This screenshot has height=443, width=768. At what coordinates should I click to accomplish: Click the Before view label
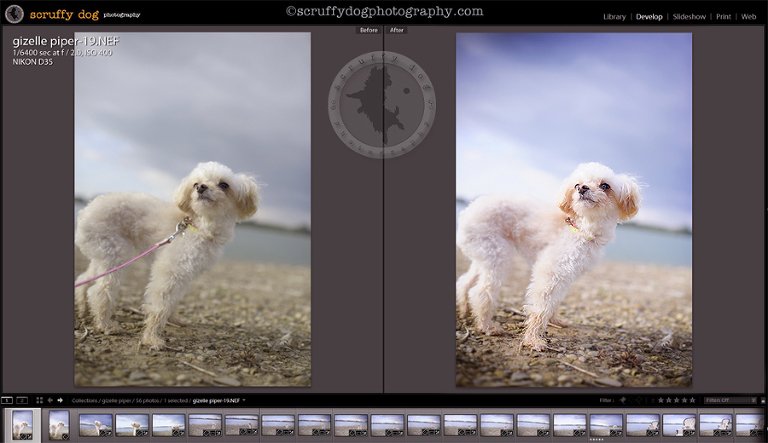click(x=368, y=30)
